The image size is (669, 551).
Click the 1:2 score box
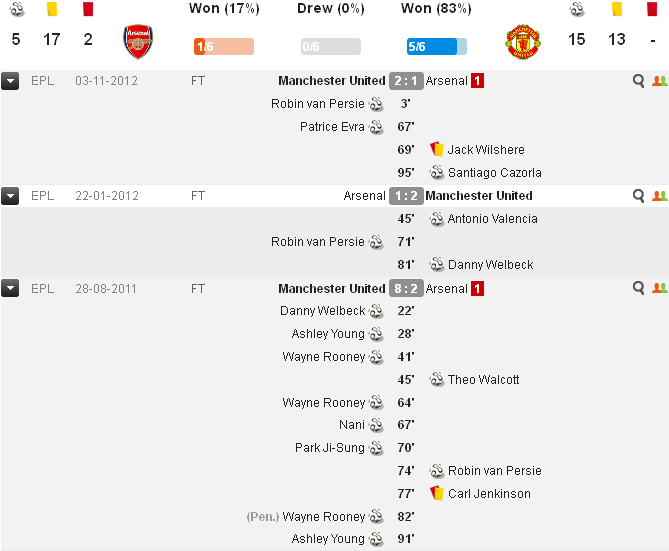(x=406, y=196)
